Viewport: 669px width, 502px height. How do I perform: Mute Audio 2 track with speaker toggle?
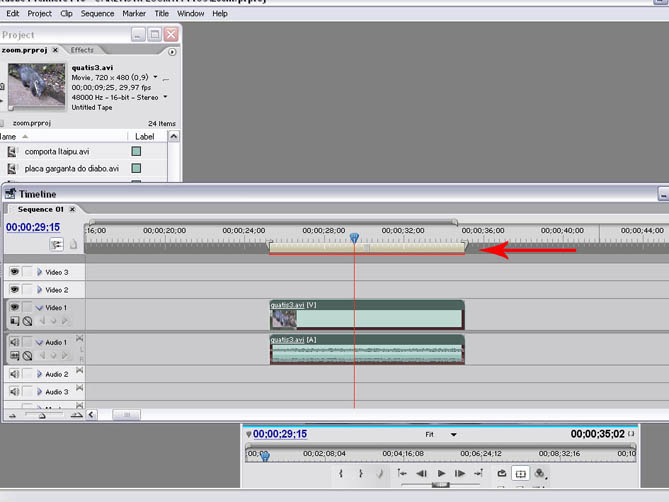pyautogui.click(x=15, y=374)
